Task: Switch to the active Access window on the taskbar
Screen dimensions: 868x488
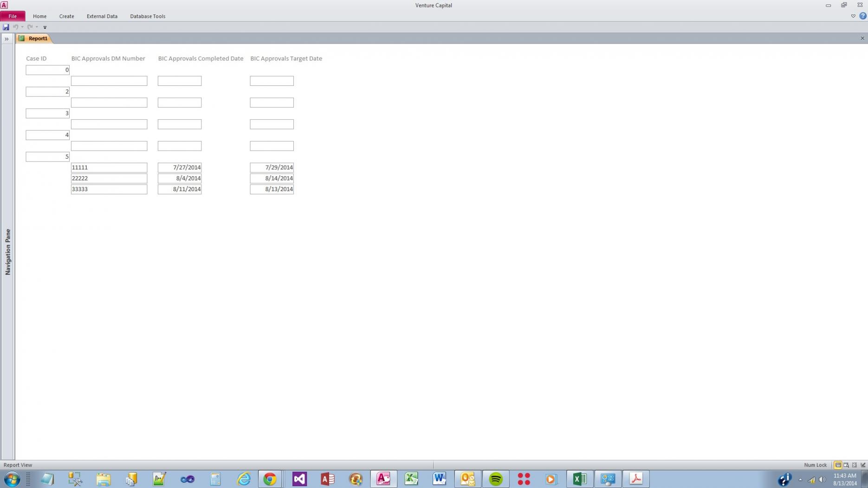Action: point(383,479)
